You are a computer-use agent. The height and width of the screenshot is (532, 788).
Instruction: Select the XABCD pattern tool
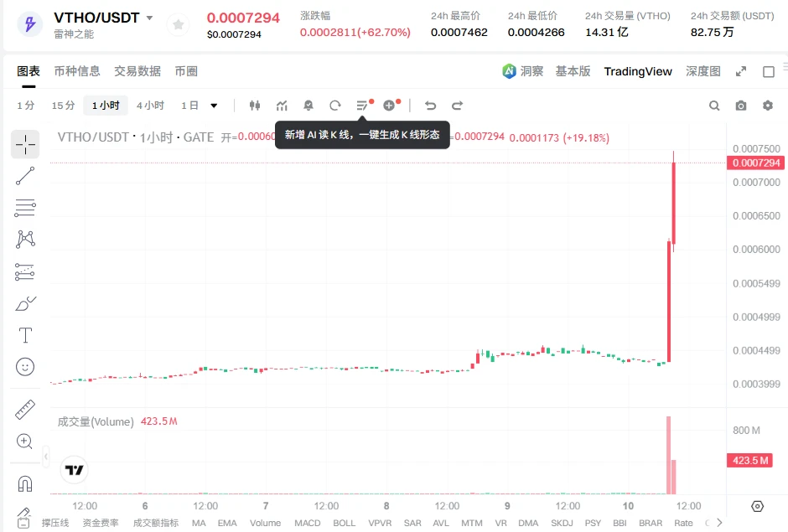point(25,239)
